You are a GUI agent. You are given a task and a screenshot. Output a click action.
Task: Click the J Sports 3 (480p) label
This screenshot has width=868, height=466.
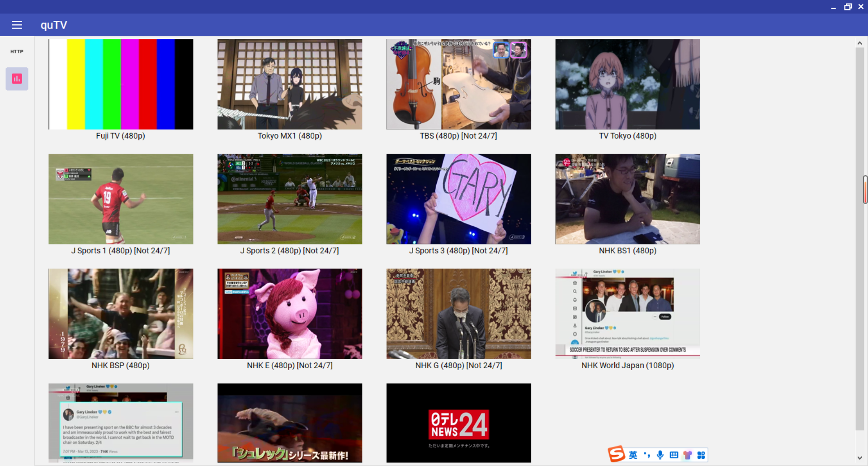pos(458,251)
